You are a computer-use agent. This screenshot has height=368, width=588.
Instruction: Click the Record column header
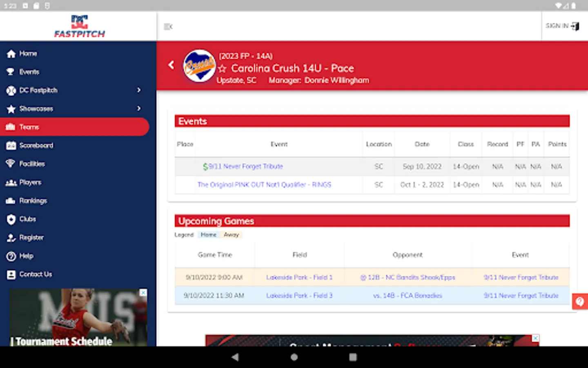point(497,144)
